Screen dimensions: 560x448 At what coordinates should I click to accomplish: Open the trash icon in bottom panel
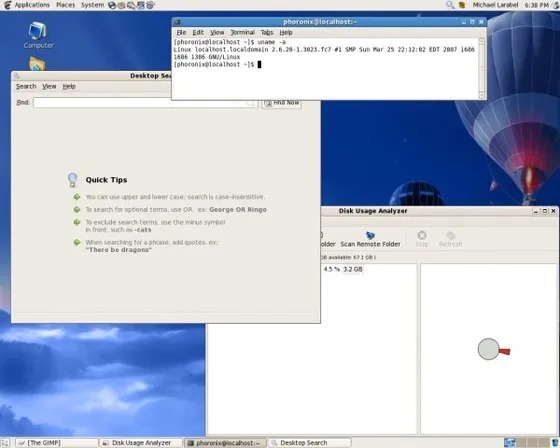click(x=555, y=443)
